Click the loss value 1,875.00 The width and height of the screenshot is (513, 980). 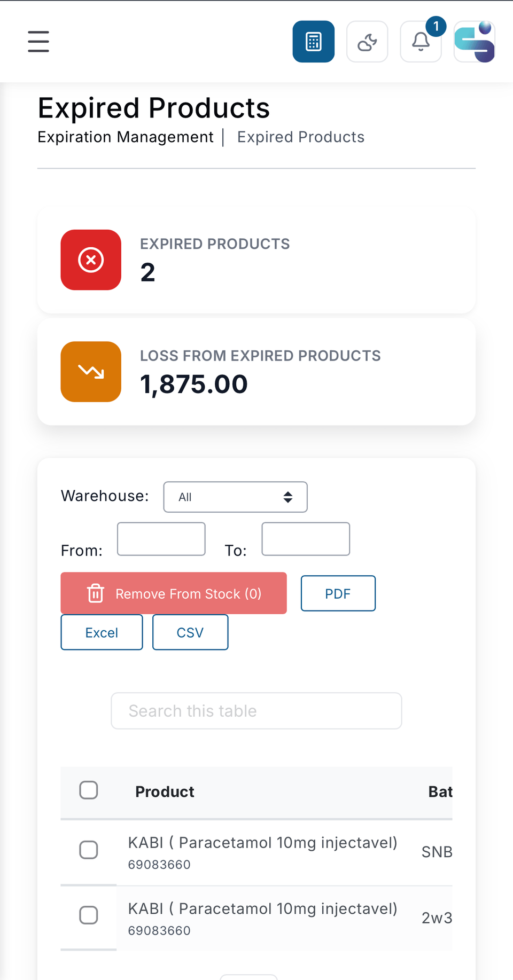[x=194, y=384]
